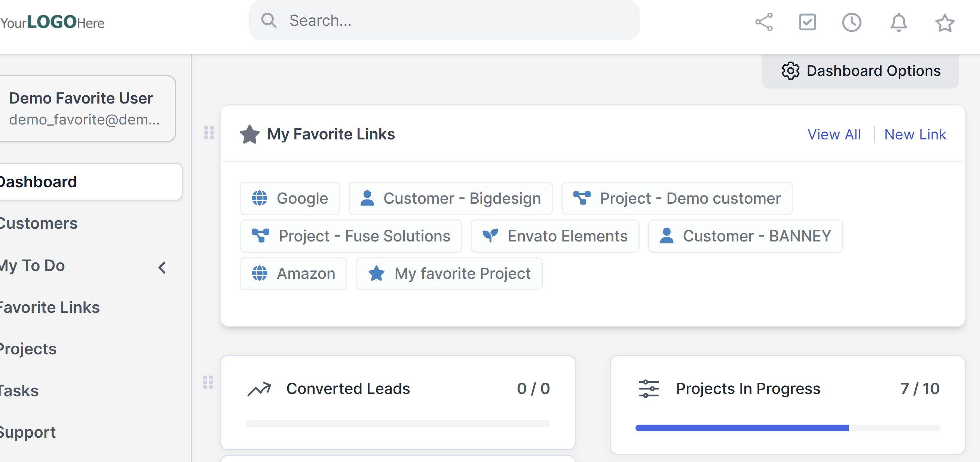
Task: Click into the Search field
Action: pos(456,21)
